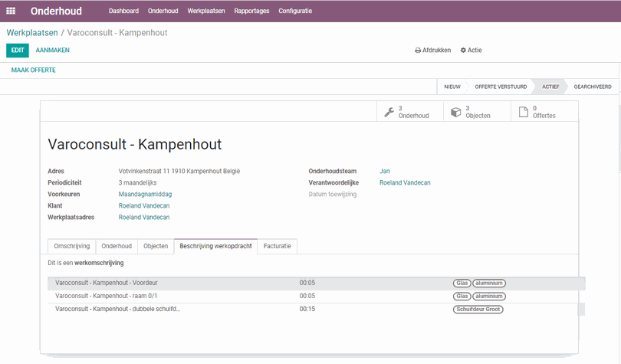Click the aluminium tag in raam 0/1 row

tap(489, 297)
